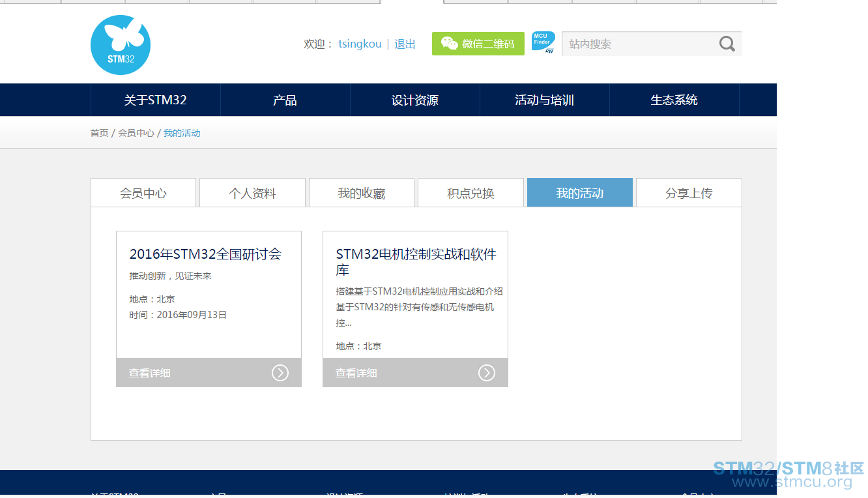Screen dimensions: 868x498
Task: Click arrow icon on 2016年STM32全国研讨会 card
Action: [280, 373]
